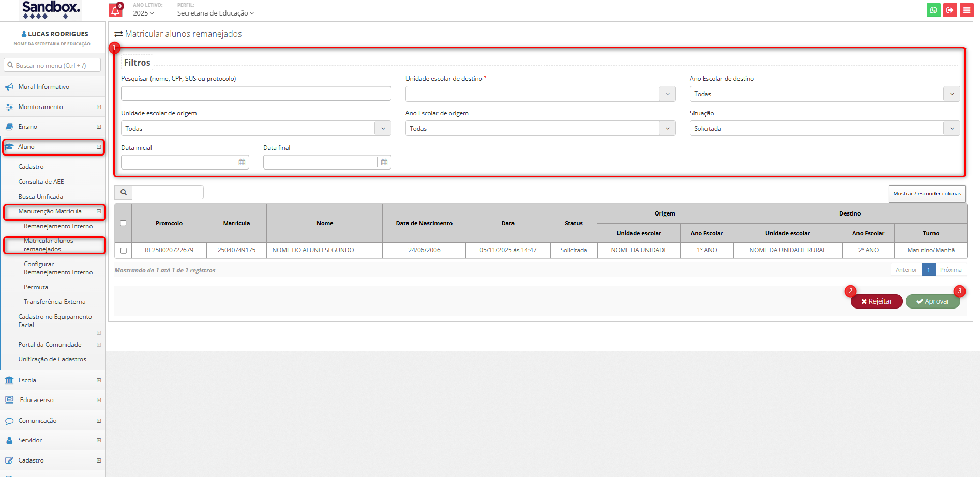Click the Mostrar / esconder colunas button
Image resolution: width=980 pixels, height=477 pixels.
pos(927,194)
